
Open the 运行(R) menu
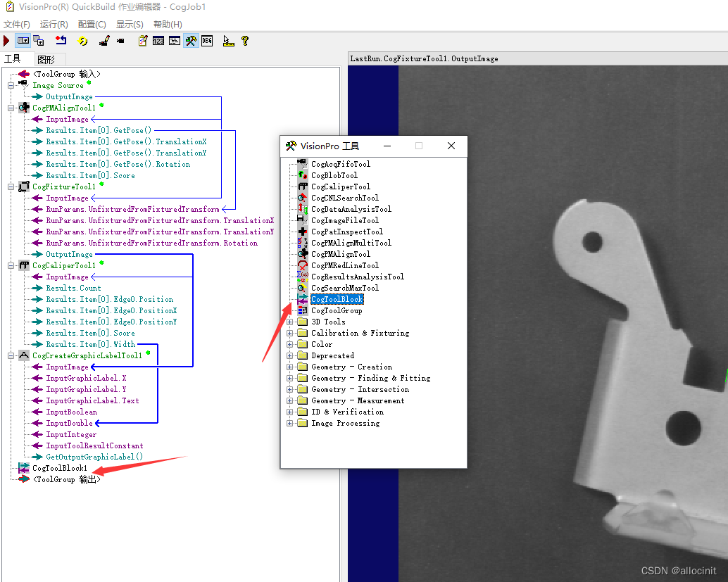(54, 24)
